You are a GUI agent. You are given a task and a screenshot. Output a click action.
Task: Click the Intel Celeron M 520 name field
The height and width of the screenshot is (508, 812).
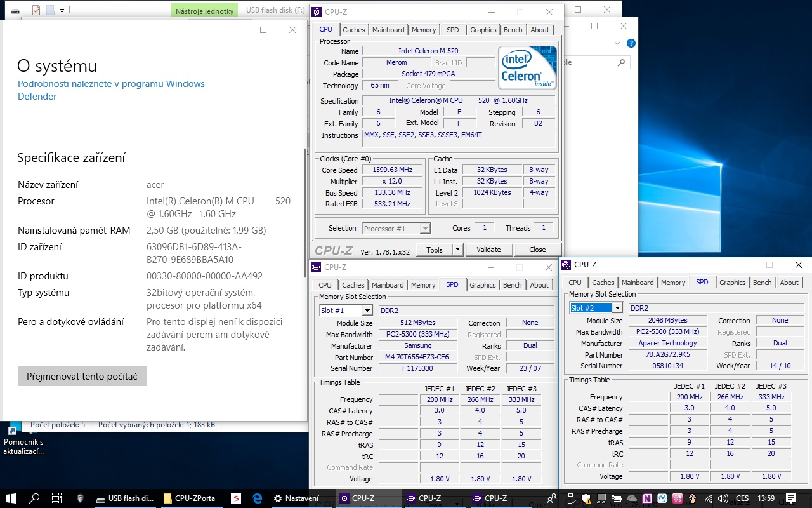pos(428,51)
